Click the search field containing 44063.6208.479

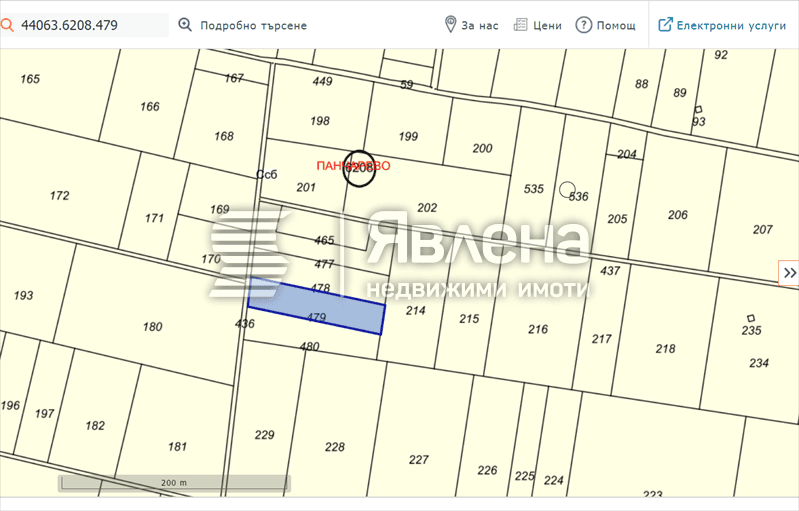pyautogui.click(x=85, y=25)
